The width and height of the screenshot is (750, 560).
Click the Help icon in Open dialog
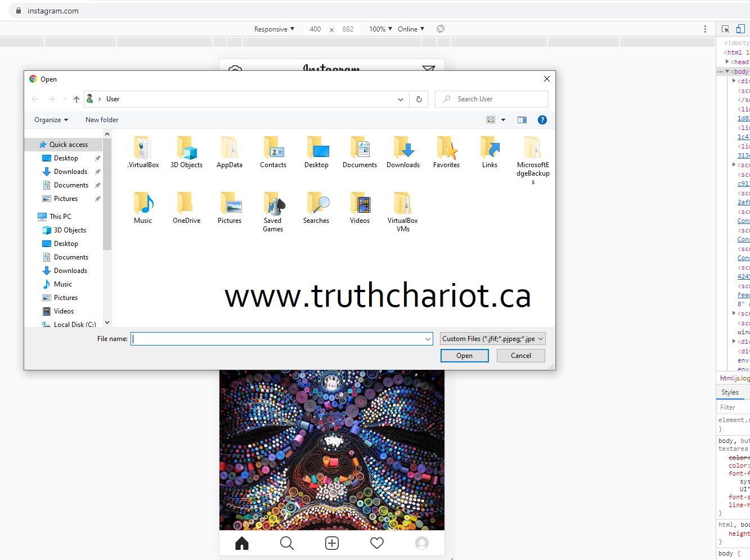(x=542, y=120)
